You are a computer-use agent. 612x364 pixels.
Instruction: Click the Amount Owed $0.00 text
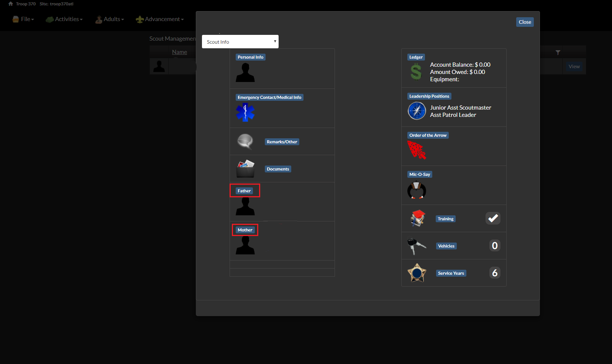tap(458, 72)
